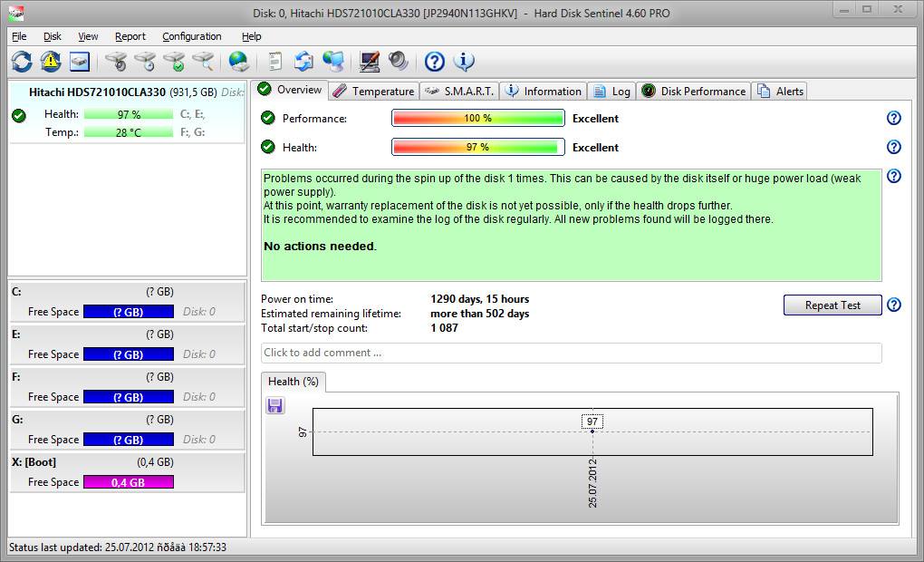This screenshot has height=562, width=924.
Task: Save health graph using floppy disk icon
Action: (x=275, y=405)
